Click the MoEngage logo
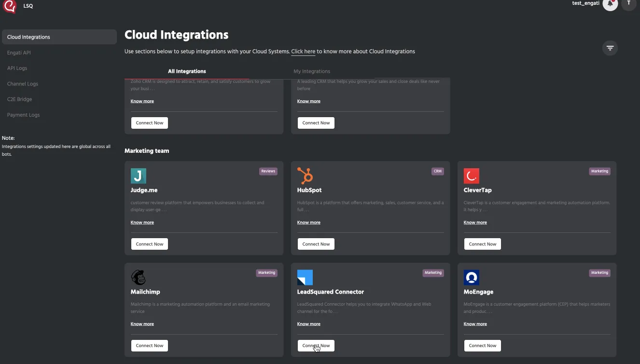The image size is (640, 364). [x=472, y=277]
